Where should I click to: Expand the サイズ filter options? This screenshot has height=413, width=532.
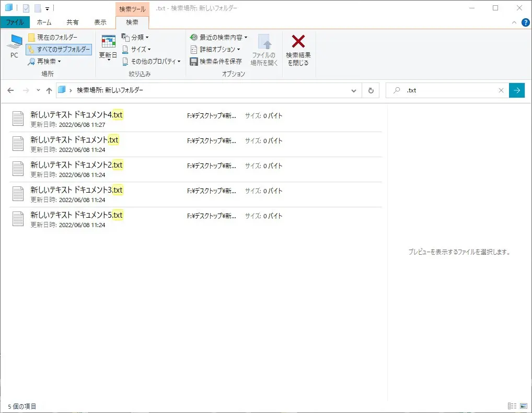(x=136, y=49)
